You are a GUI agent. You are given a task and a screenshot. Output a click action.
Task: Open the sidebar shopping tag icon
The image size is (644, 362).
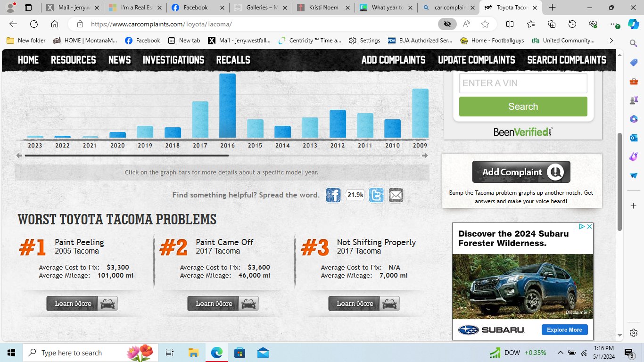point(634,62)
